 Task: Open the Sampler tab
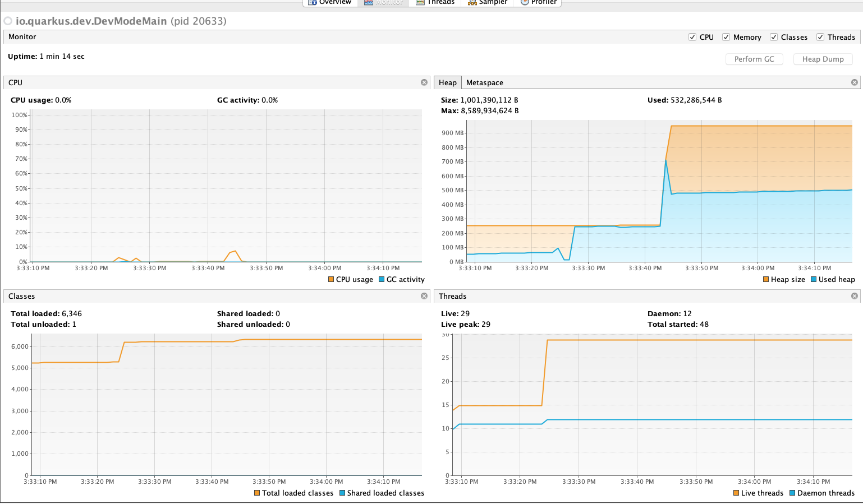(487, 2)
